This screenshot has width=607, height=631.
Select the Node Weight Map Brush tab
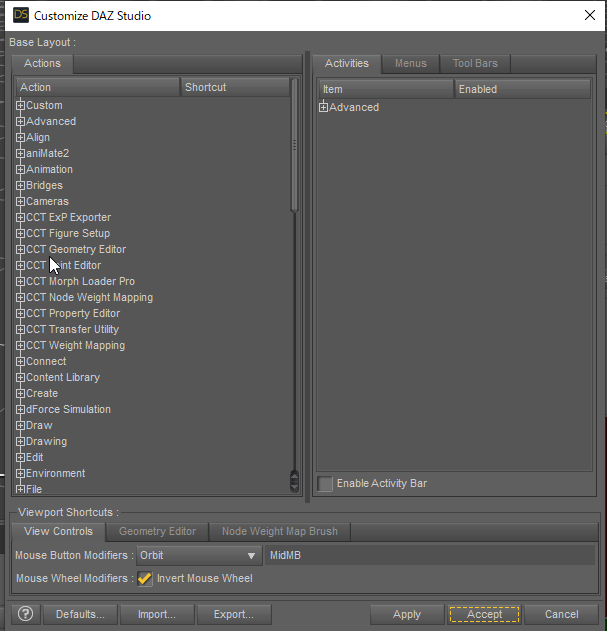click(x=280, y=531)
